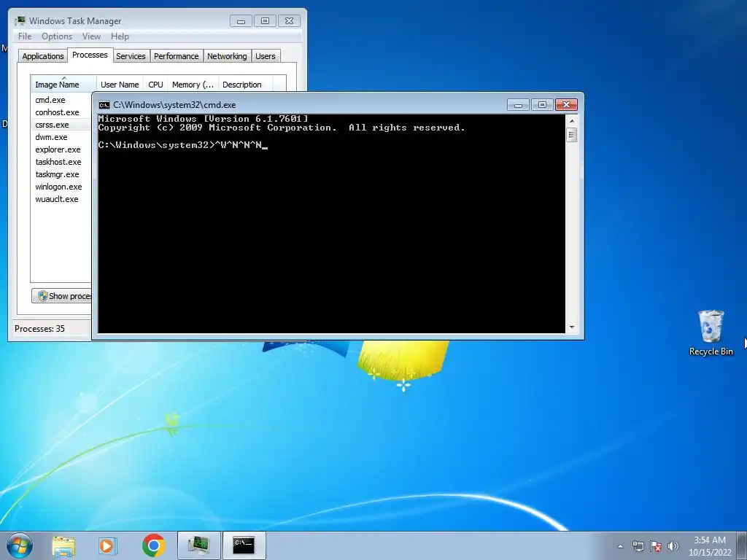Show hidden system tray icons arrow

[620, 546]
